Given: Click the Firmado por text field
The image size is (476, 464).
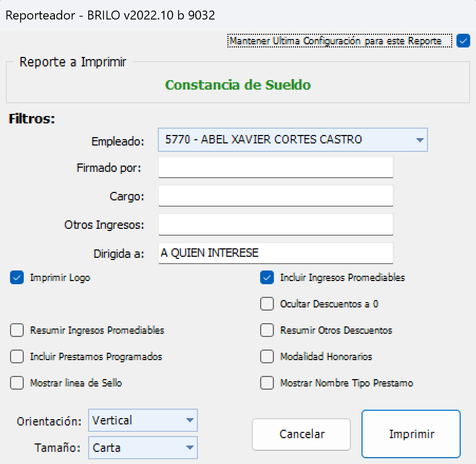Looking at the screenshot, I should [x=275, y=167].
